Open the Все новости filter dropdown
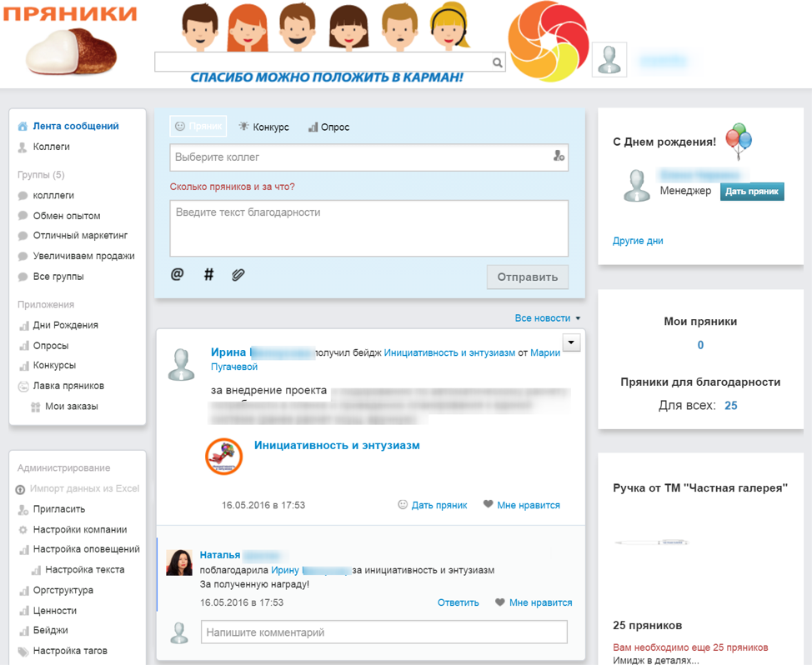Screen dimensions: 812x665 click(x=547, y=318)
